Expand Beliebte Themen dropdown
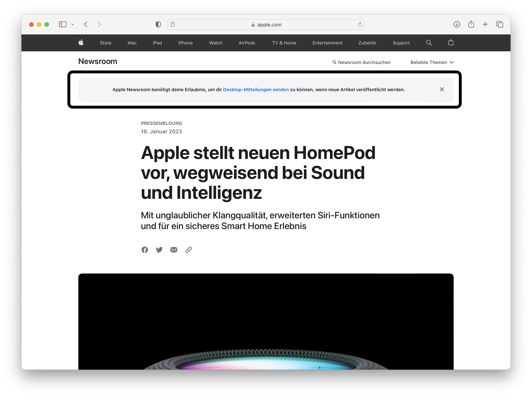Viewport: 532px width, 398px height. click(x=432, y=62)
